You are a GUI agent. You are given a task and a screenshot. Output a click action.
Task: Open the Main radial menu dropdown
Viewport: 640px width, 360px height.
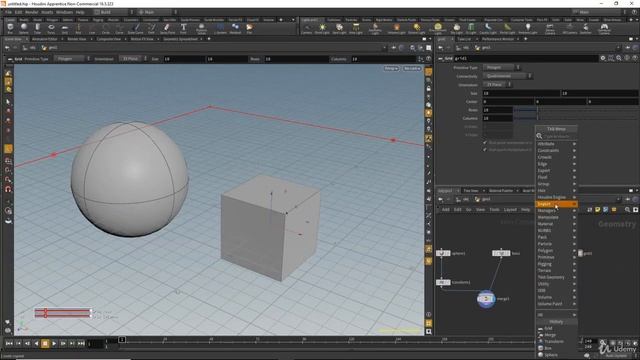point(157,12)
